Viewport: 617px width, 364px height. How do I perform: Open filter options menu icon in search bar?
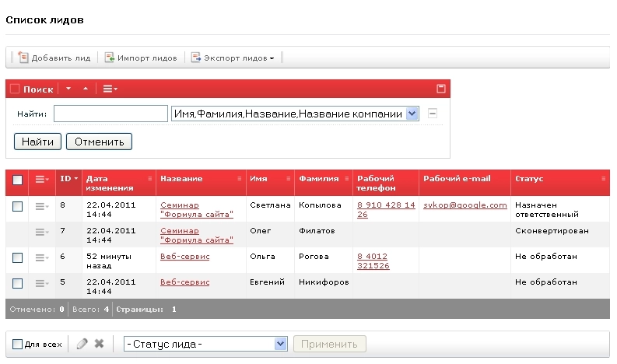(110, 89)
